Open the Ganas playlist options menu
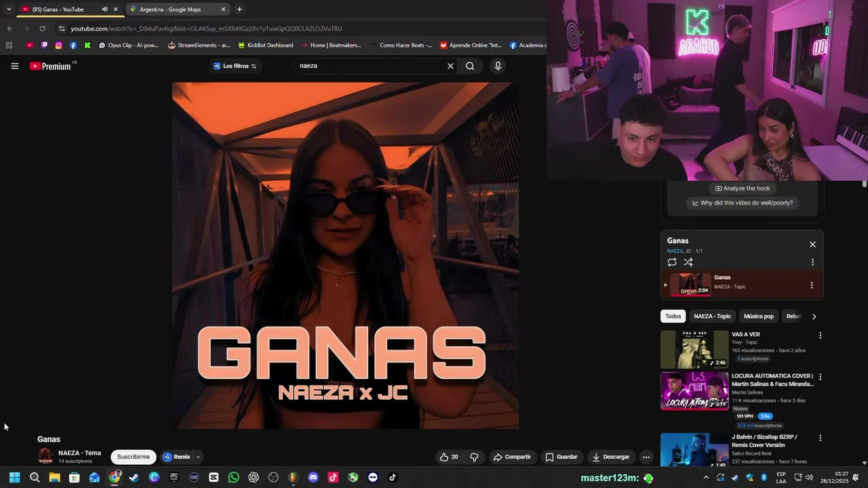This screenshot has width=868, height=488. [x=812, y=262]
